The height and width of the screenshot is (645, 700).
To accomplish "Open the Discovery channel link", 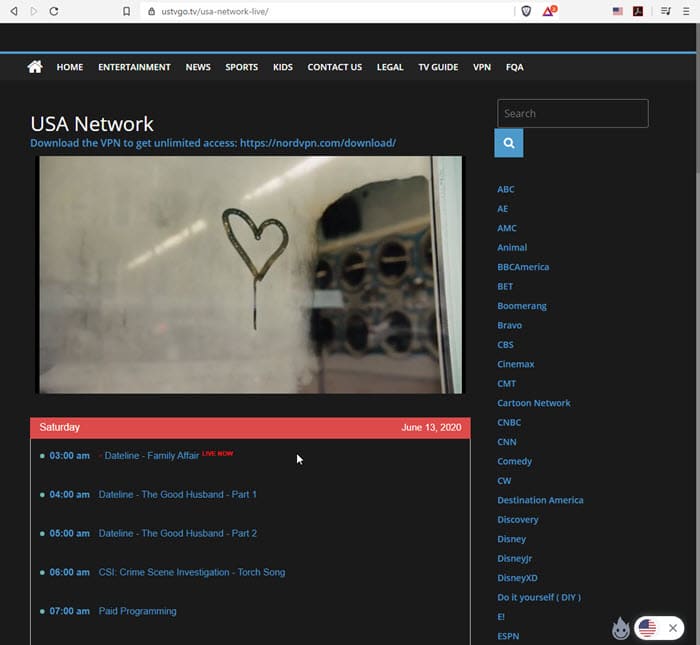I will 518,520.
